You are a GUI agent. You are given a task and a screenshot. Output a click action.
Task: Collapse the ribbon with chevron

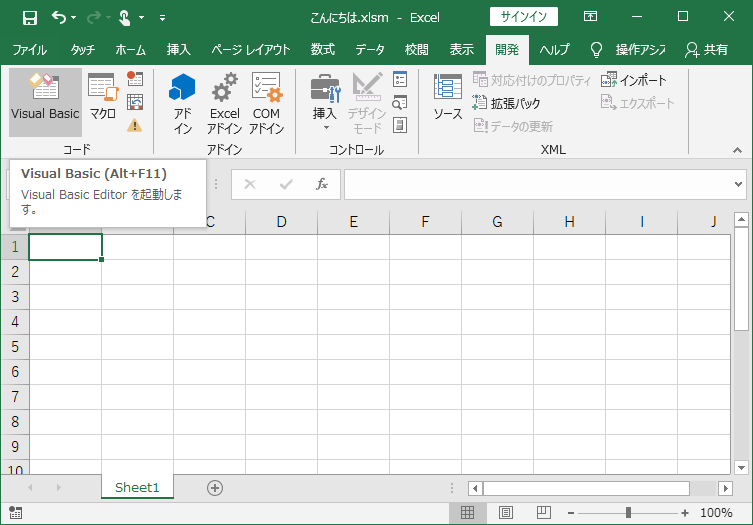coord(737,150)
